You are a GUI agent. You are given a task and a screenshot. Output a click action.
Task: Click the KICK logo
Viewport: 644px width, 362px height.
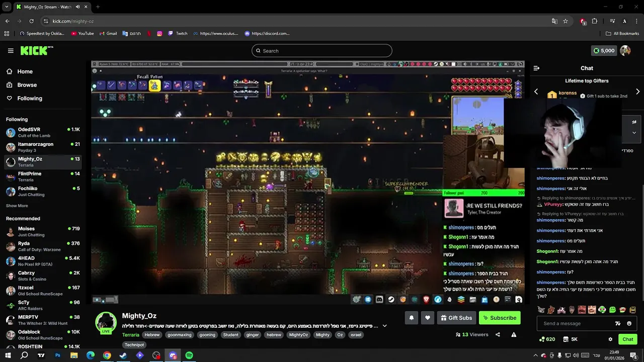click(x=36, y=50)
